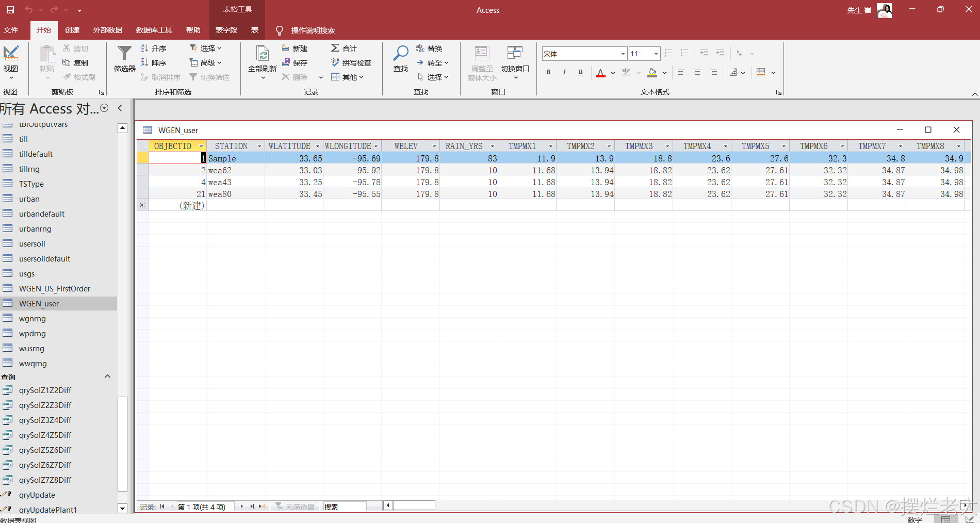
Task: Open the 文件 file menu
Action: 11,30
